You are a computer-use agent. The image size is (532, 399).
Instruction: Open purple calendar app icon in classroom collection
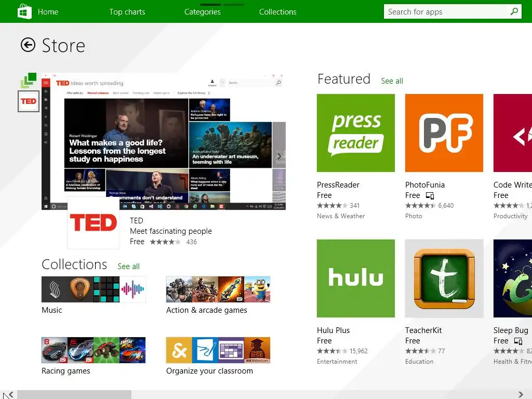[231, 350]
